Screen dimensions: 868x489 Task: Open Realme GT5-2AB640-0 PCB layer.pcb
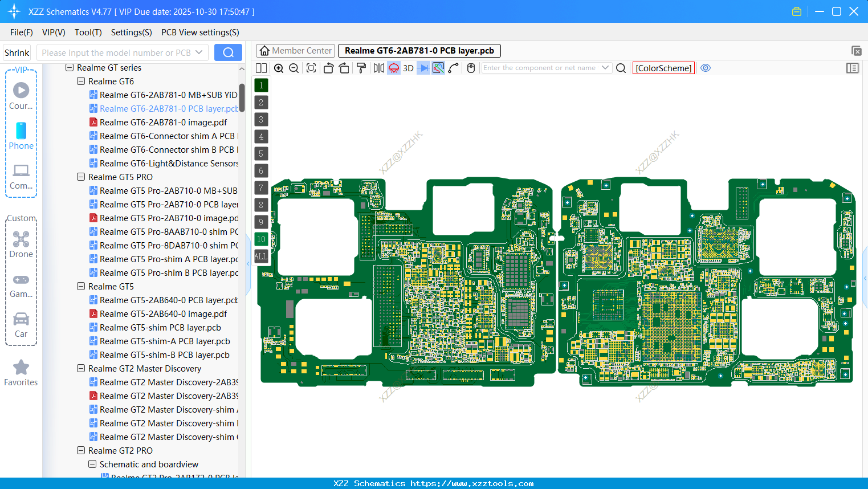point(164,300)
